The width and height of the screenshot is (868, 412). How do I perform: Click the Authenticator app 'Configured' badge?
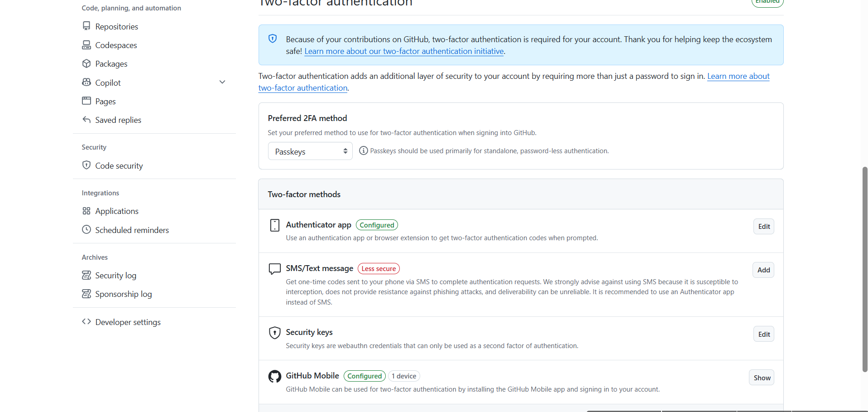(377, 225)
